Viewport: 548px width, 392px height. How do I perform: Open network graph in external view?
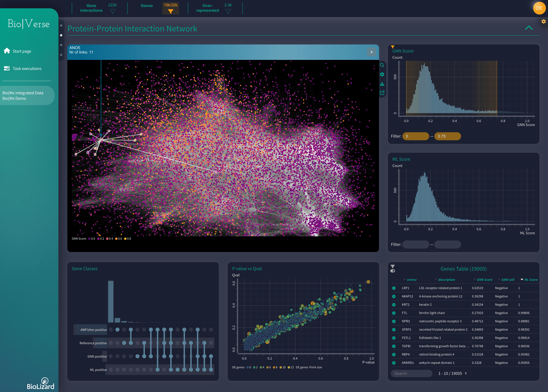point(382,93)
